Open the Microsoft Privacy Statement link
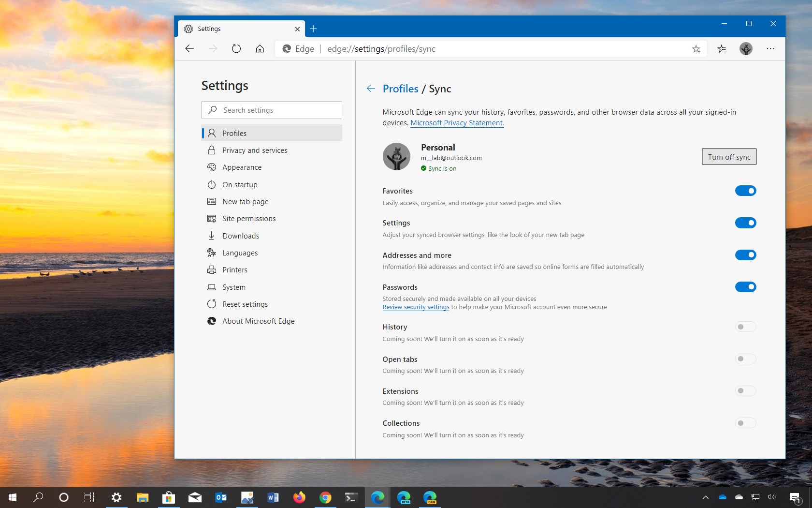 [x=456, y=123]
